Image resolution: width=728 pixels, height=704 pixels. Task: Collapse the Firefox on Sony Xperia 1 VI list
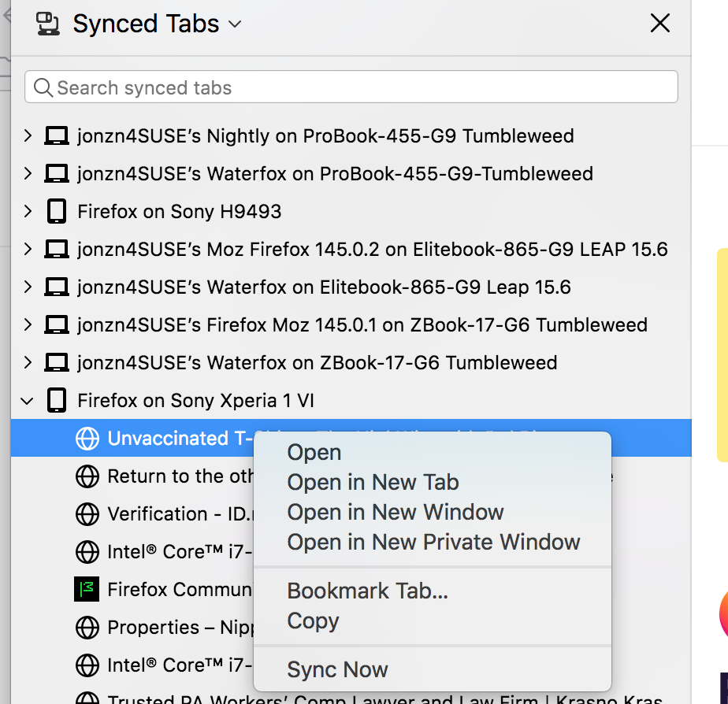pos(28,401)
